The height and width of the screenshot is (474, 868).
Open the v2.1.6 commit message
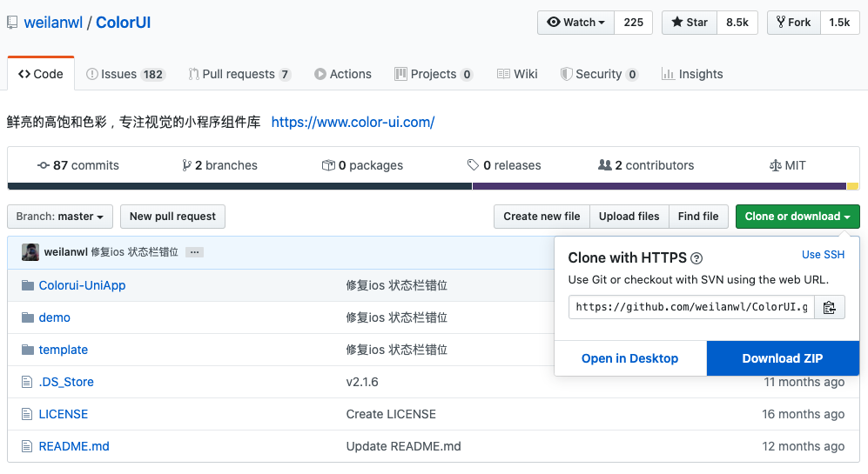pos(362,382)
